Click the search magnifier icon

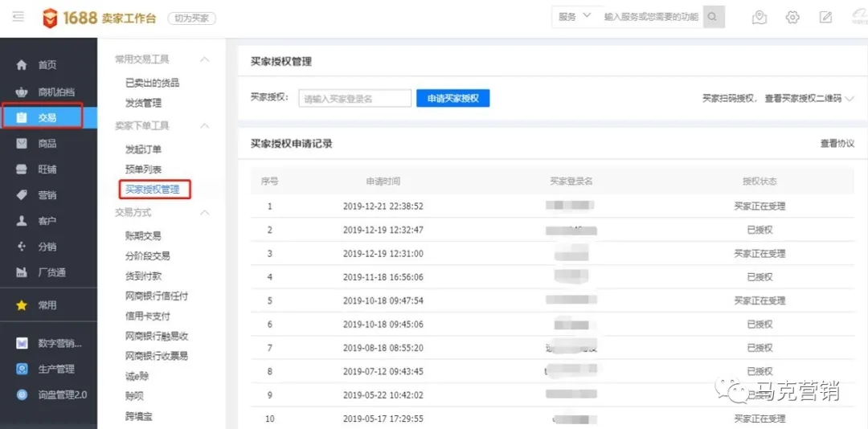click(713, 17)
